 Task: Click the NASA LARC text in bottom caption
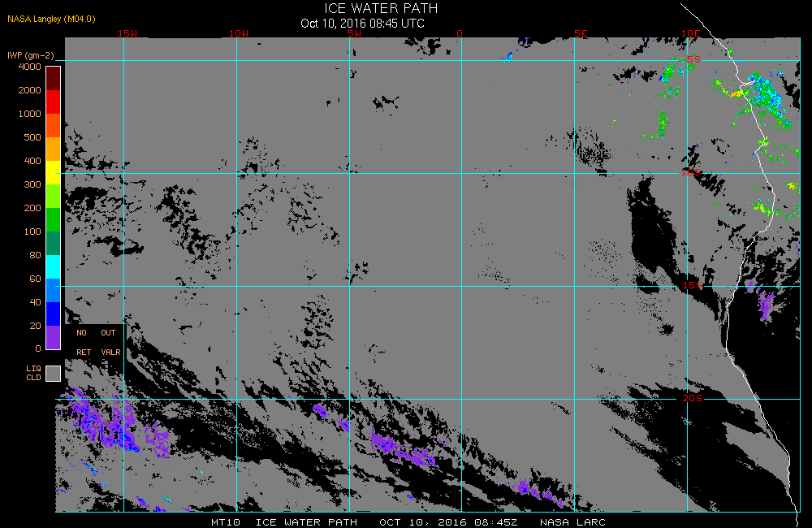(x=572, y=522)
